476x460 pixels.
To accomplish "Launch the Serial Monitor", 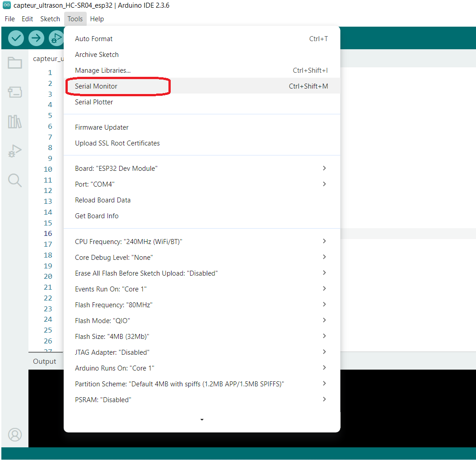I will click(202, 86).
